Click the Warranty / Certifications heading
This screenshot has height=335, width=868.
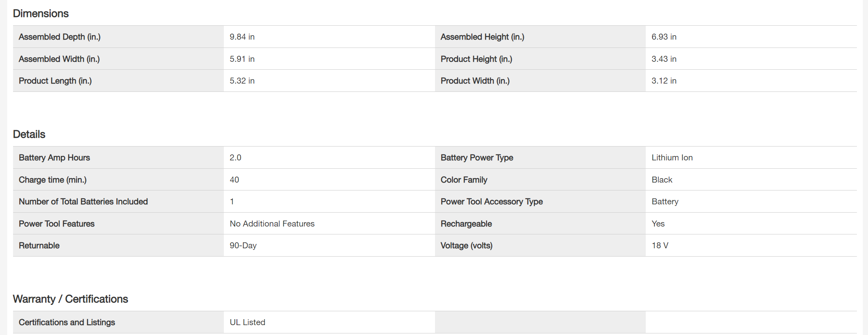click(71, 299)
